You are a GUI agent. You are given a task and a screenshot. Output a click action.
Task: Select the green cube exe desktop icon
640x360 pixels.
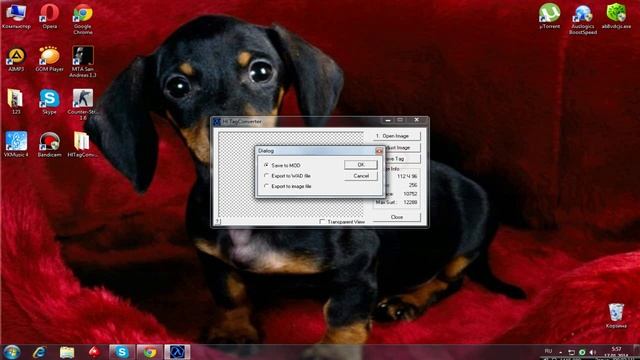(x=616, y=16)
